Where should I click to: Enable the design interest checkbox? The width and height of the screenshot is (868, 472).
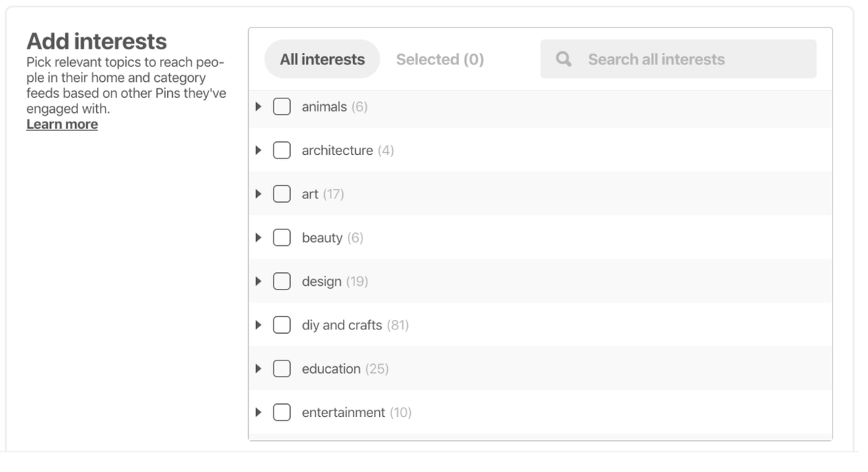tap(282, 281)
